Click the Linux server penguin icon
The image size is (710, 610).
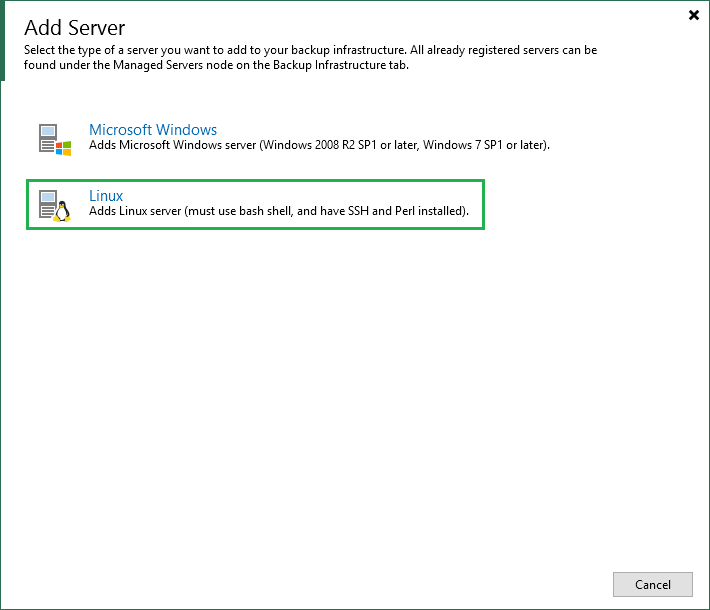(x=54, y=205)
